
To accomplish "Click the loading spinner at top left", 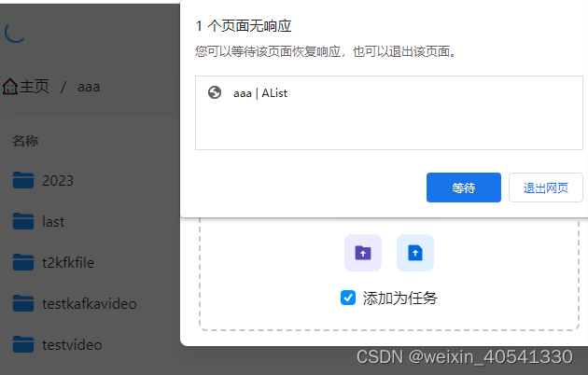I will [x=15, y=33].
